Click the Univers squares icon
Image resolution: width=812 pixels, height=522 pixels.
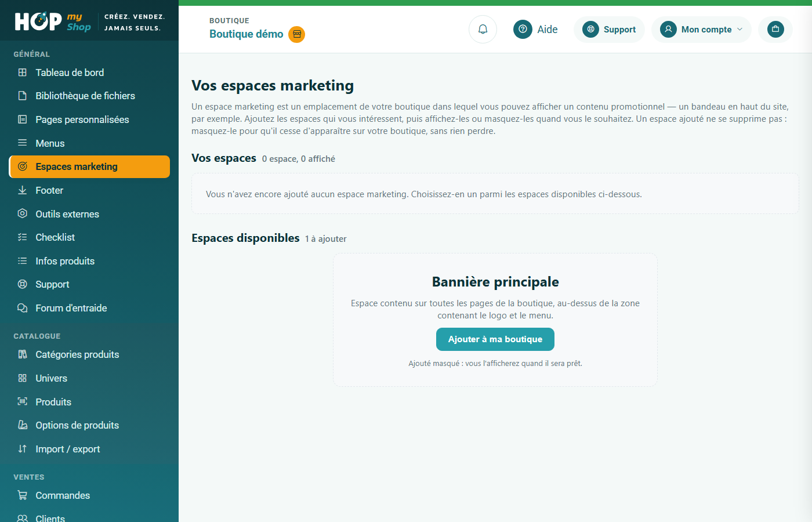(x=23, y=378)
